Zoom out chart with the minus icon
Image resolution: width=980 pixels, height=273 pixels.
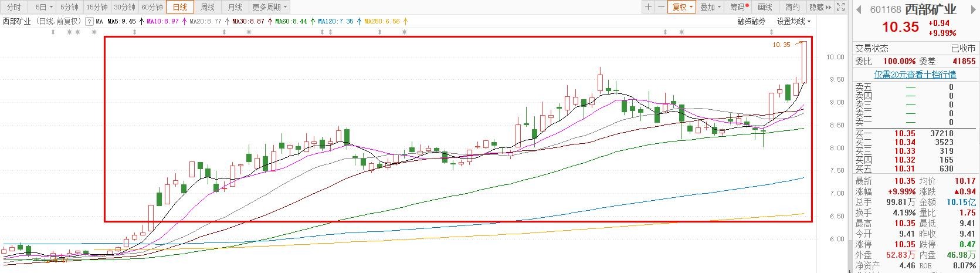pyautogui.click(x=661, y=7)
